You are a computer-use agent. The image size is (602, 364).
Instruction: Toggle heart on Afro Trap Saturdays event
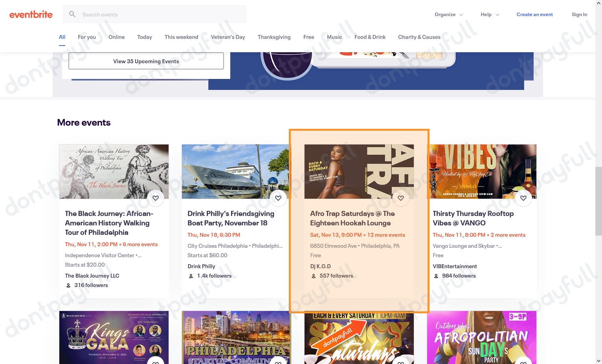pos(401,198)
